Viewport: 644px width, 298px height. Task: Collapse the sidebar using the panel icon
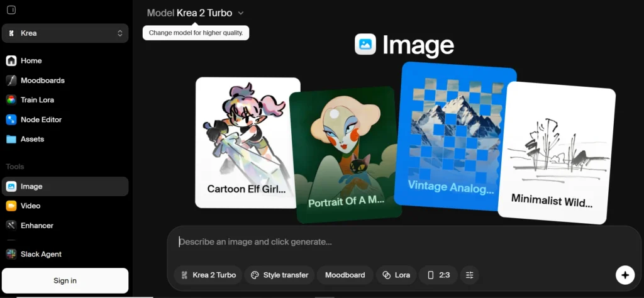click(x=11, y=10)
